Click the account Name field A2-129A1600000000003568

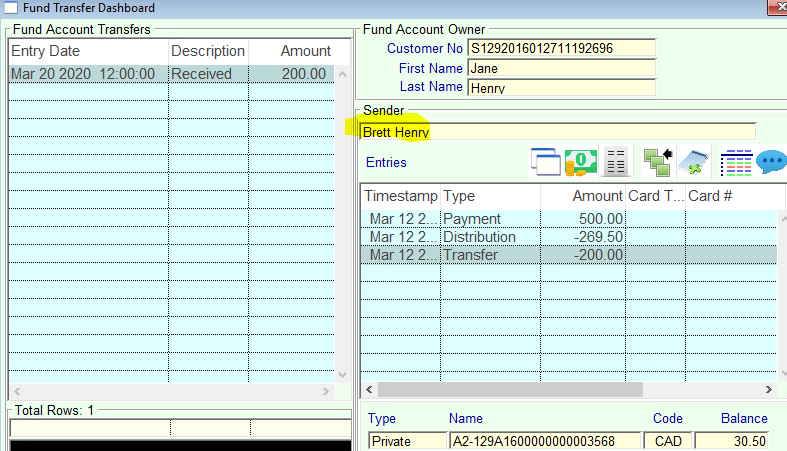point(545,441)
